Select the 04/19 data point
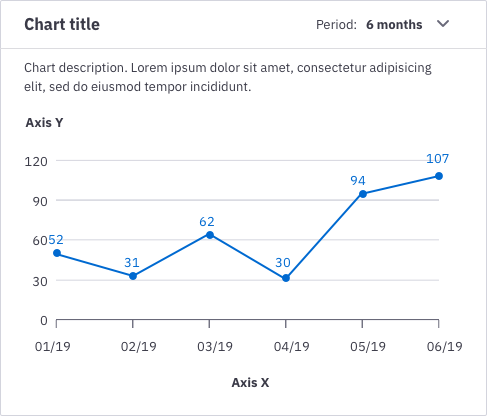Image resolution: width=487 pixels, height=416 pixels. coord(286,278)
